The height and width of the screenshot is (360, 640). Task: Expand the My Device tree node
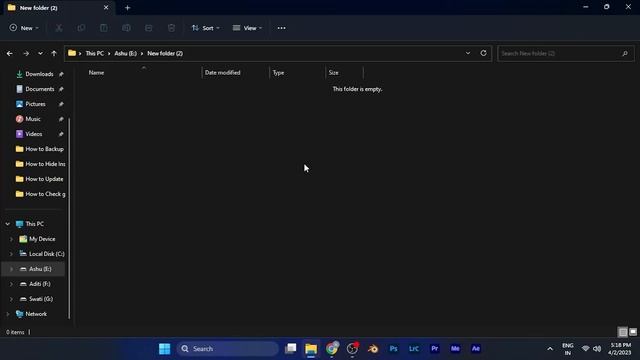tap(11, 239)
